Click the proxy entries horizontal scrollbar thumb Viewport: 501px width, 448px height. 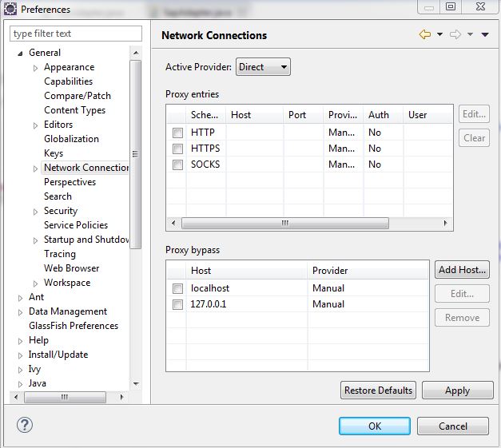(x=285, y=223)
